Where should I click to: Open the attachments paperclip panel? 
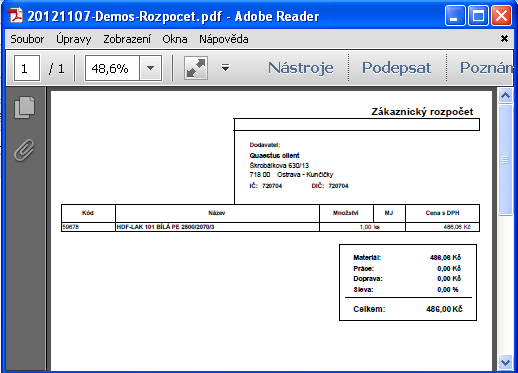pyautogui.click(x=24, y=150)
